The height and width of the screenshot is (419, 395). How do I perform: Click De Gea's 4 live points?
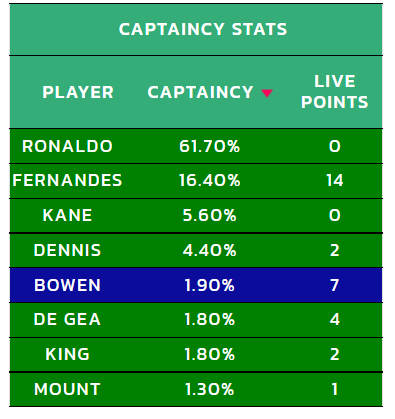pos(335,319)
